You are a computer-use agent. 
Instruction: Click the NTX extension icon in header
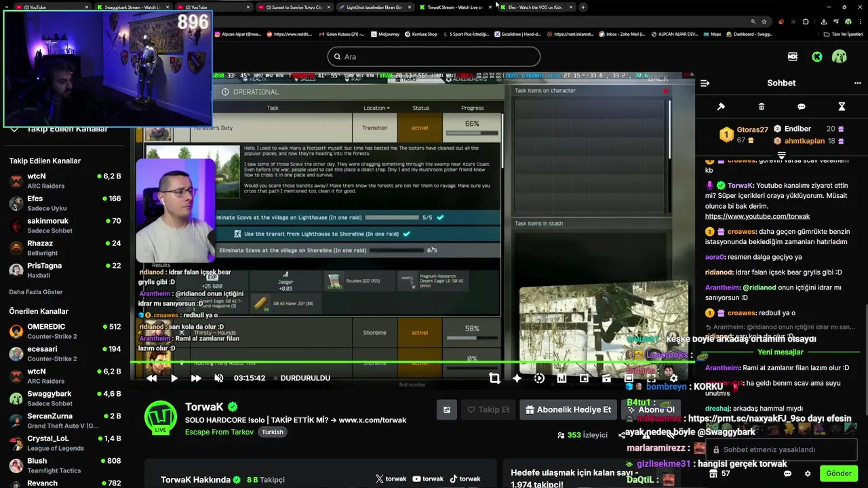pos(793,57)
